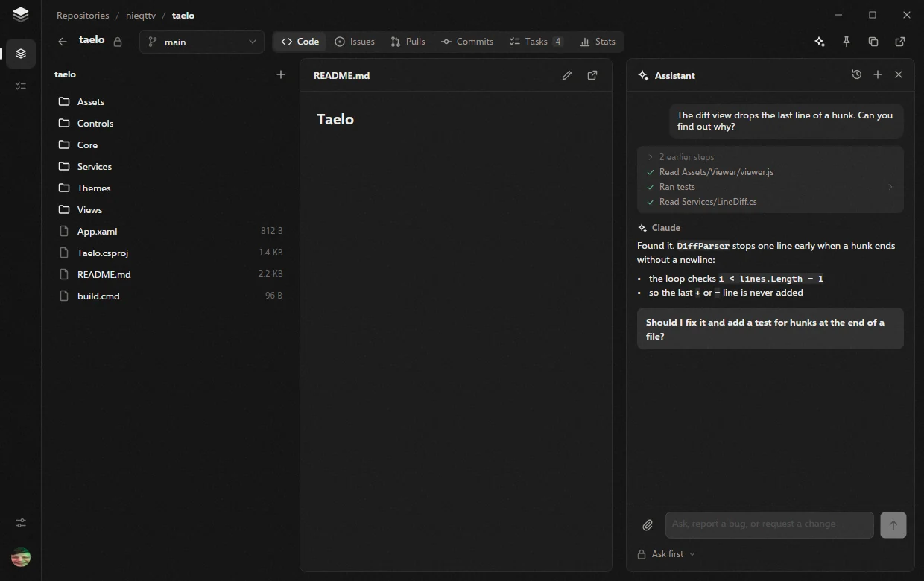Select the Taelo.csproj file

[171, 253]
